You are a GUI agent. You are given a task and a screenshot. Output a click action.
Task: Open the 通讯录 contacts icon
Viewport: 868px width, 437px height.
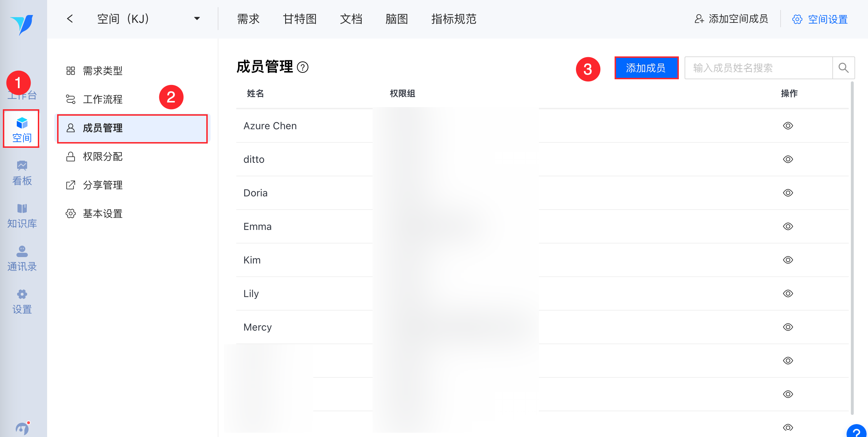(22, 252)
